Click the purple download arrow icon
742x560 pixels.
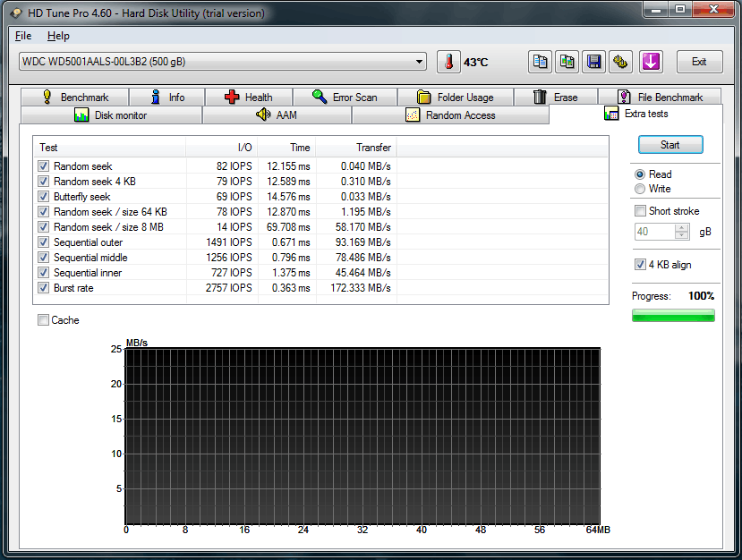(651, 62)
